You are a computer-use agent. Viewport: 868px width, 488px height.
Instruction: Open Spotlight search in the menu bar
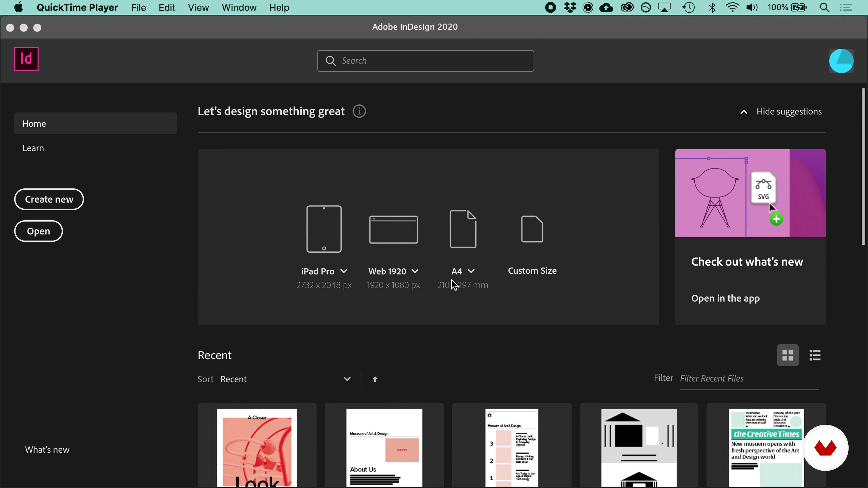click(825, 7)
